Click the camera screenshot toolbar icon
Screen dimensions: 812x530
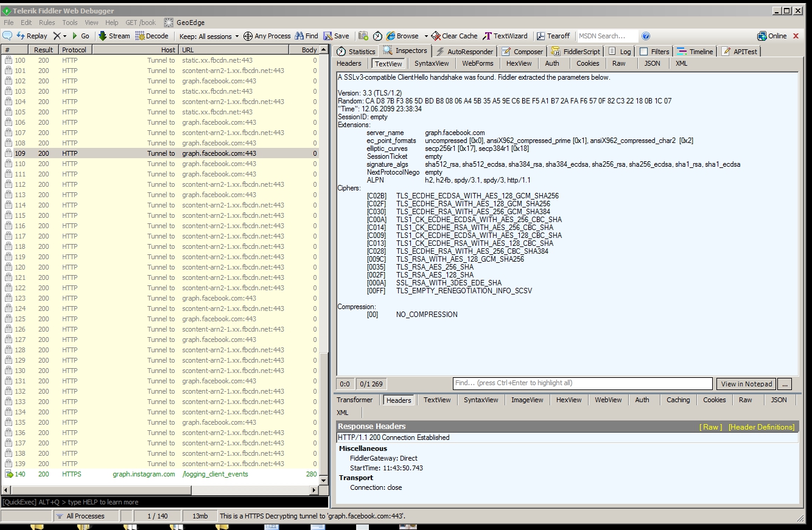click(x=363, y=36)
